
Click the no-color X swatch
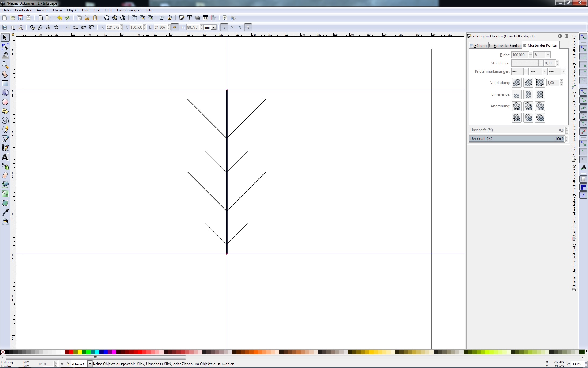pyautogui.click(x=2, y=352)
